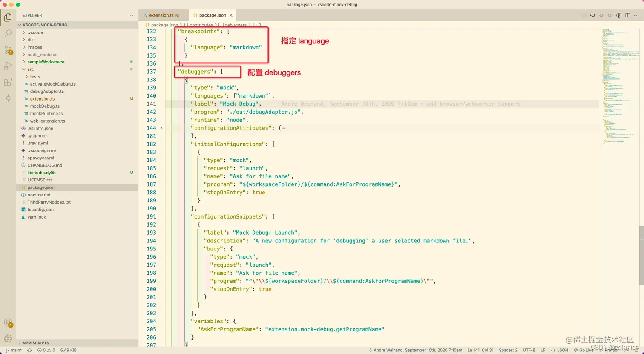Open the Search view in activity bar

(8, 33)
